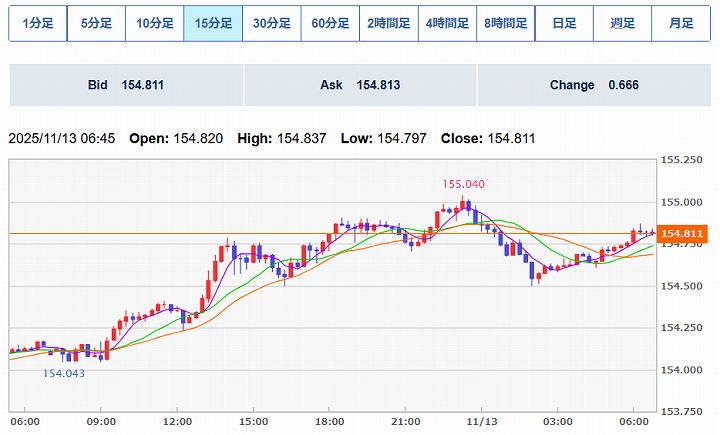
Task: Open the 月足 monthly chart tab
Action: coord(681,23)
